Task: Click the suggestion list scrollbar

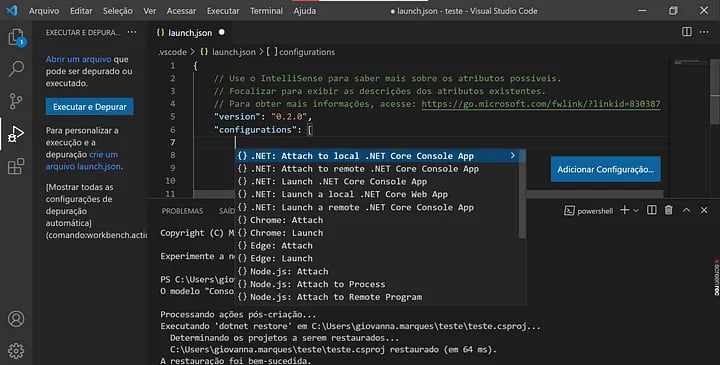Action: click(x=522, y=194)
